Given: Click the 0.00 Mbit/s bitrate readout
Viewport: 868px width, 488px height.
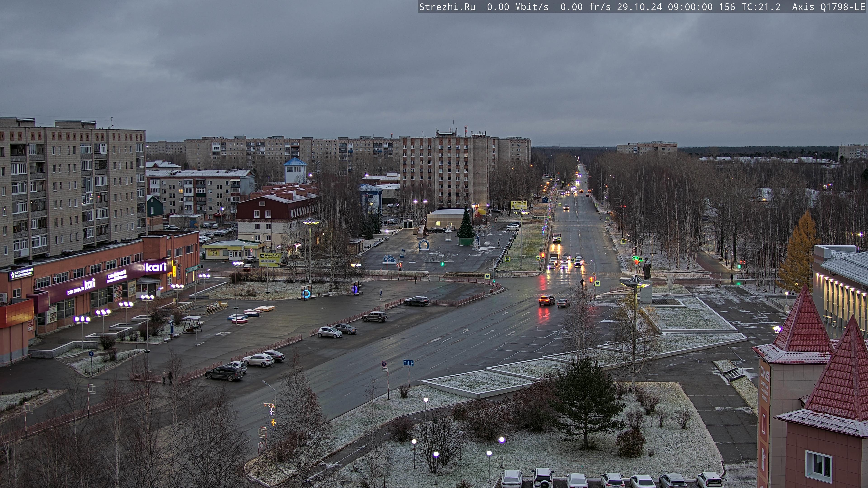Looking at the screenshot, I should pos(518,7).
